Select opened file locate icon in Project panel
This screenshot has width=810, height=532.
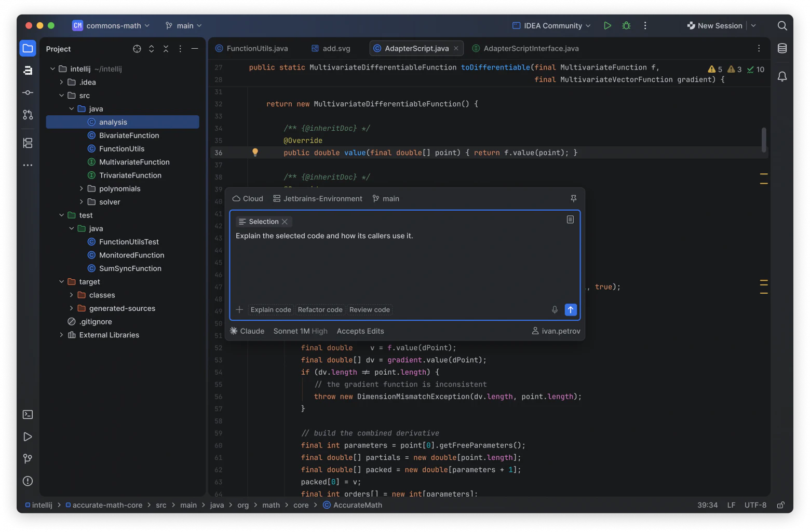pos(137,49)
